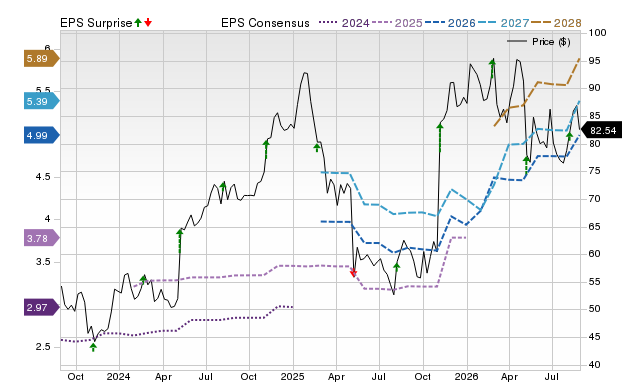
Task: Click the 65 label on price axis
Action: [x=595, y=227]
